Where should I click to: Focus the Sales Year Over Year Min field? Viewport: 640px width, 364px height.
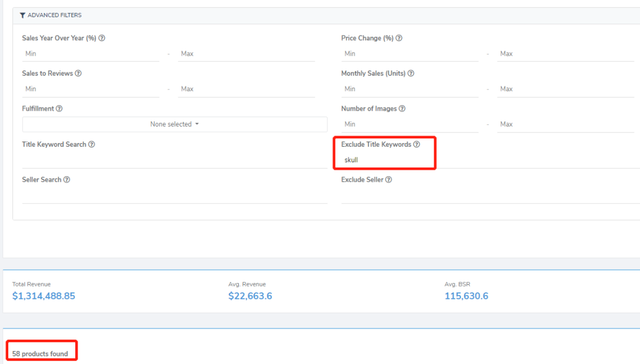coord(91,54)
